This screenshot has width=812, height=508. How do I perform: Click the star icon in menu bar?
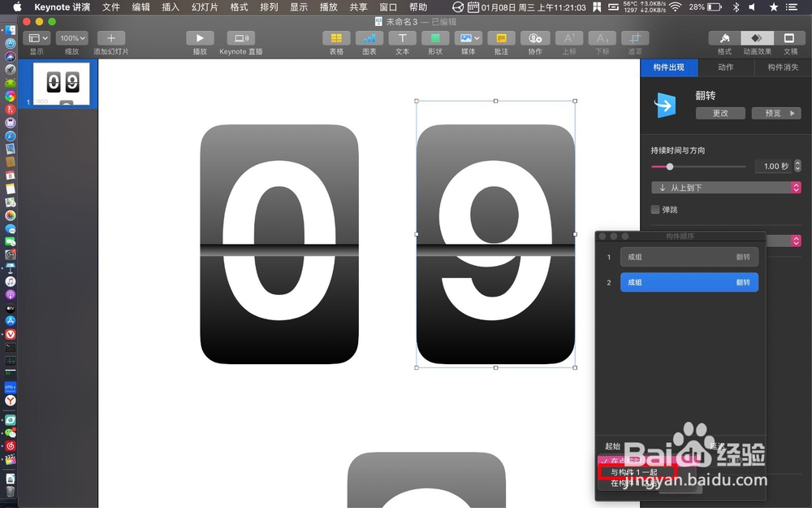point(774,7)
